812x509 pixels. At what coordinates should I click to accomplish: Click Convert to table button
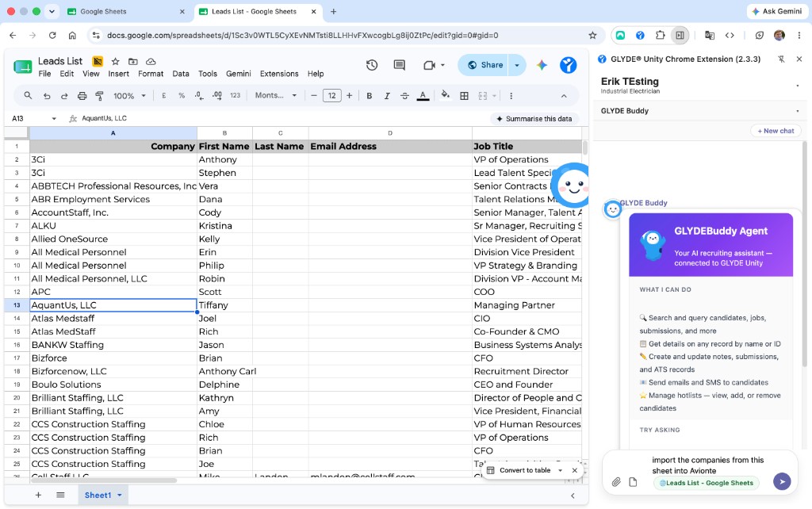[x=519, y=470]
